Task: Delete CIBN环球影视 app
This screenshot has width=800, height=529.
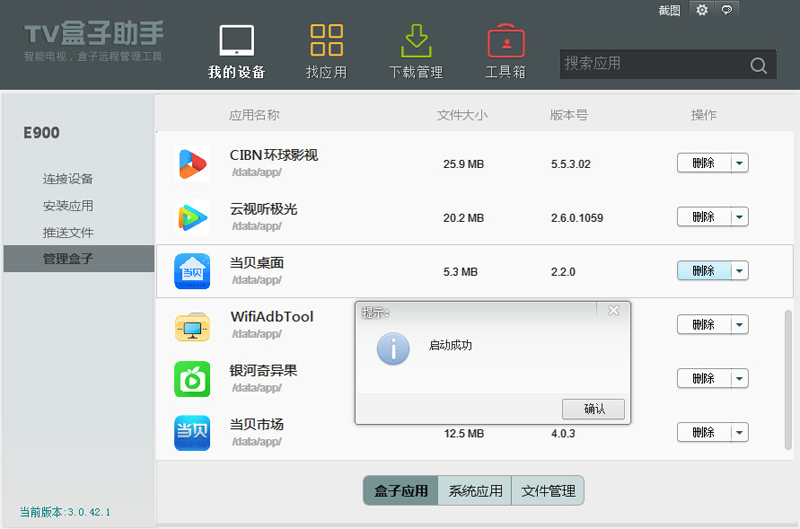Action: click(704, 163)
